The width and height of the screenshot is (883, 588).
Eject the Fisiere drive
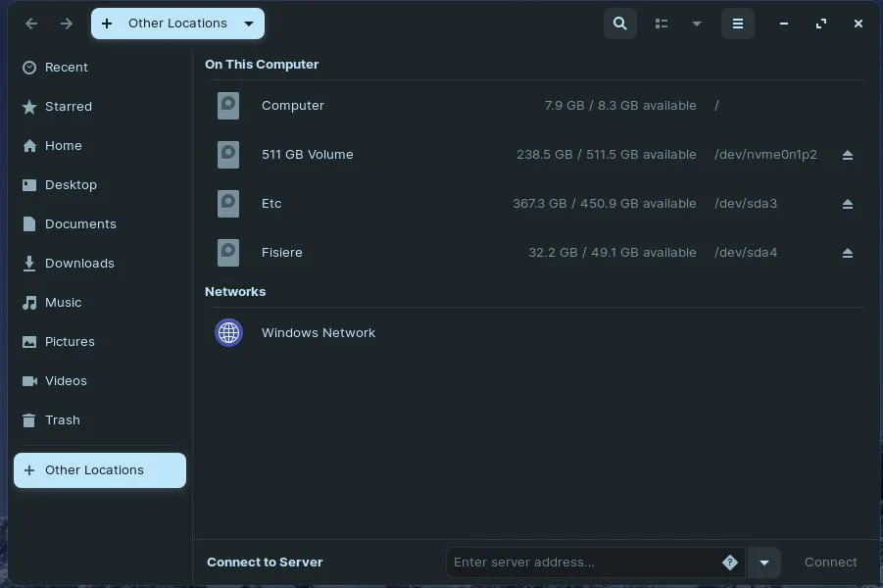(848, 253)
